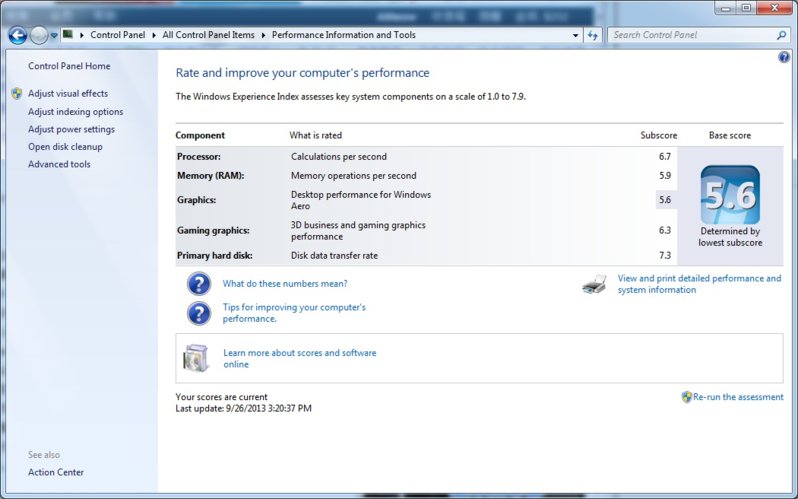Screen dimensions: 798x499
Task: Open Help via blue question icon
Action: [784, 57]
